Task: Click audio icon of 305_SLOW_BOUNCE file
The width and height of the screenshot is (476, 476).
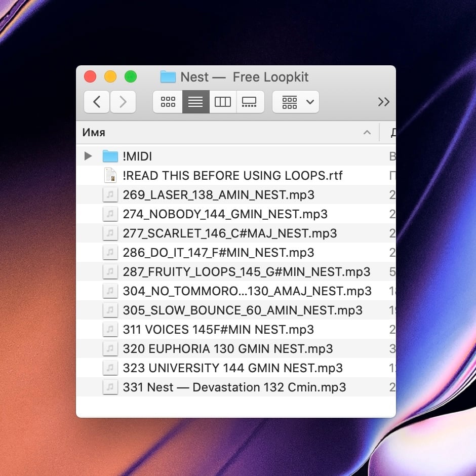Action: coord(110,310)
